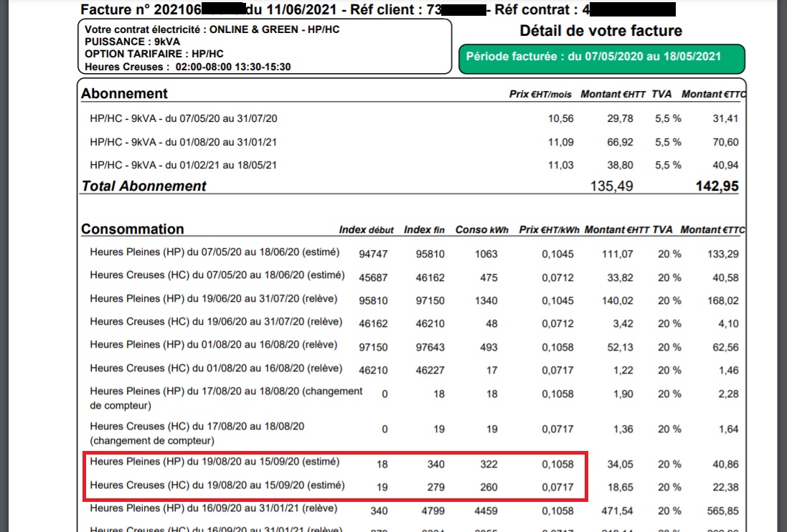Click the index fin value 97643
The width and height of the screenshot is (787, 532).
(x=430, y=347)
